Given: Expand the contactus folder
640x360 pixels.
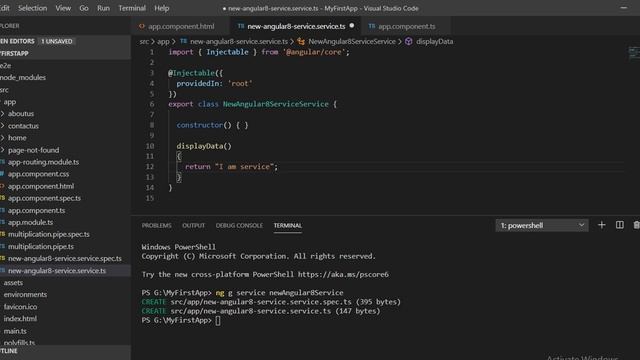Looking at the screenshot, I should [x=23, y=126].
